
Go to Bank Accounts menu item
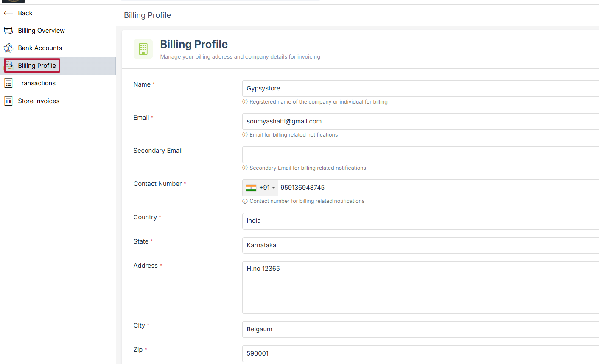click(x=40, y=48)
